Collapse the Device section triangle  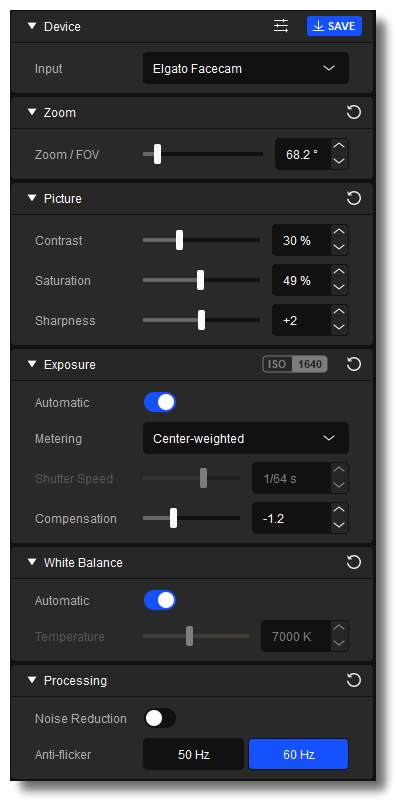pyautogui.click(x=32, y=26)
